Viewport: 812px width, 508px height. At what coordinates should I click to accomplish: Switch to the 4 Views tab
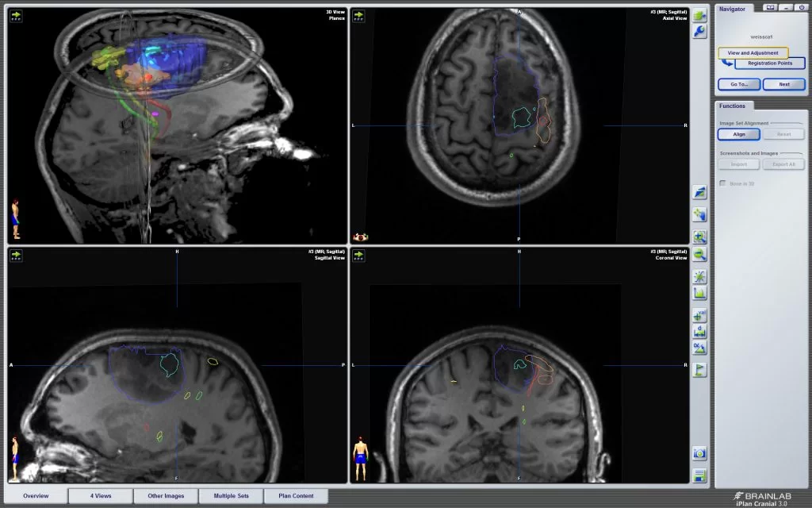(101, 496)
